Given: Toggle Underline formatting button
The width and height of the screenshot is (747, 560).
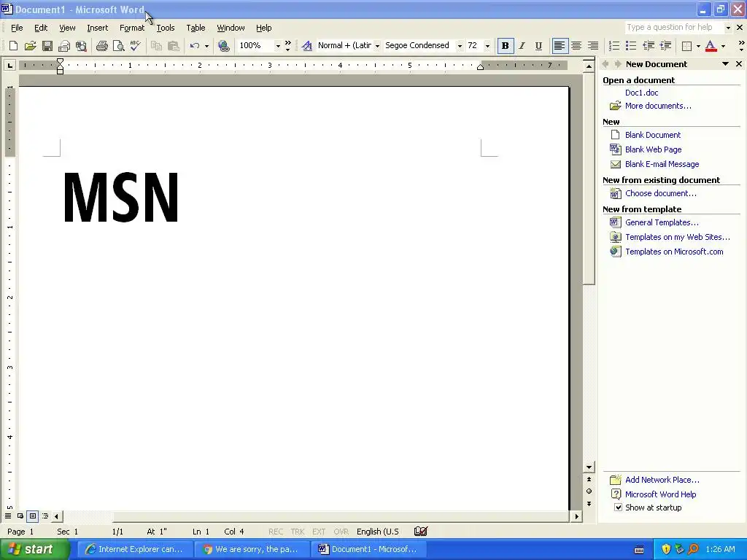Looking at the screenshot, I should (538, 46).
